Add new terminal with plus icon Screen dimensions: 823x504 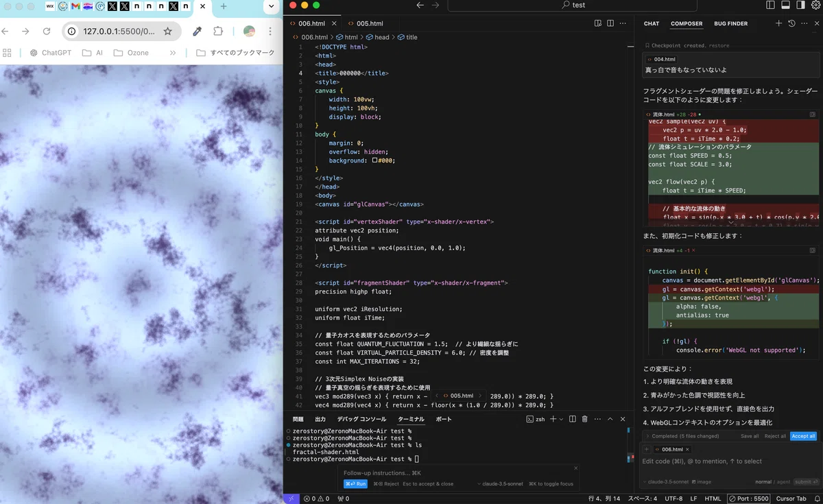[553, 419]
